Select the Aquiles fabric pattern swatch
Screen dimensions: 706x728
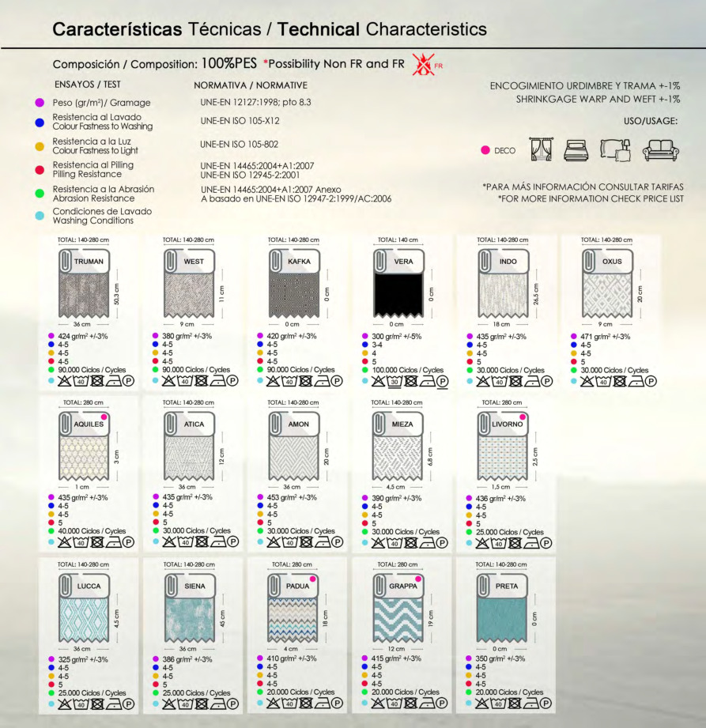click(x=84, y=458)
